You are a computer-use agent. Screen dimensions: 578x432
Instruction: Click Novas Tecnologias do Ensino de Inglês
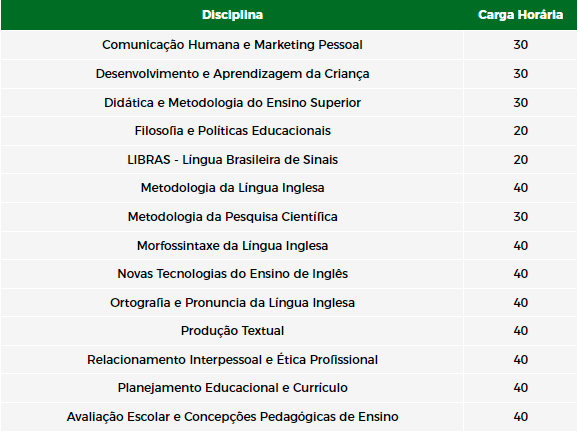point(232,274)
